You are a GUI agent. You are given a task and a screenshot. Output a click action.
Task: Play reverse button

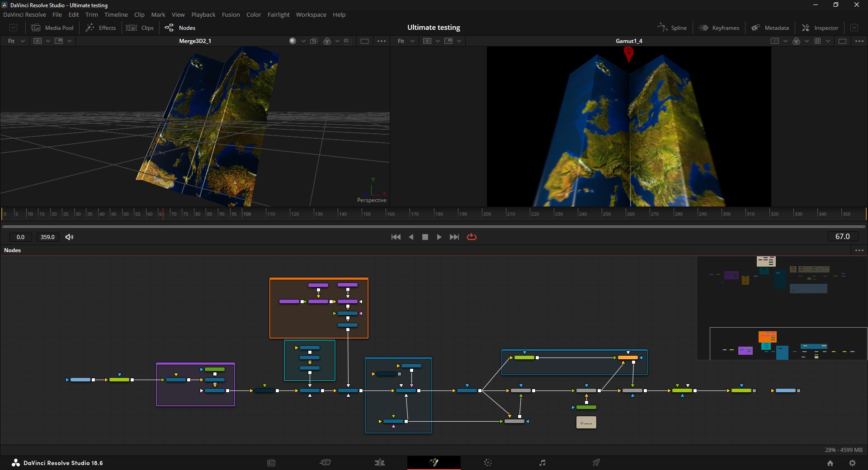pos(411,237)
